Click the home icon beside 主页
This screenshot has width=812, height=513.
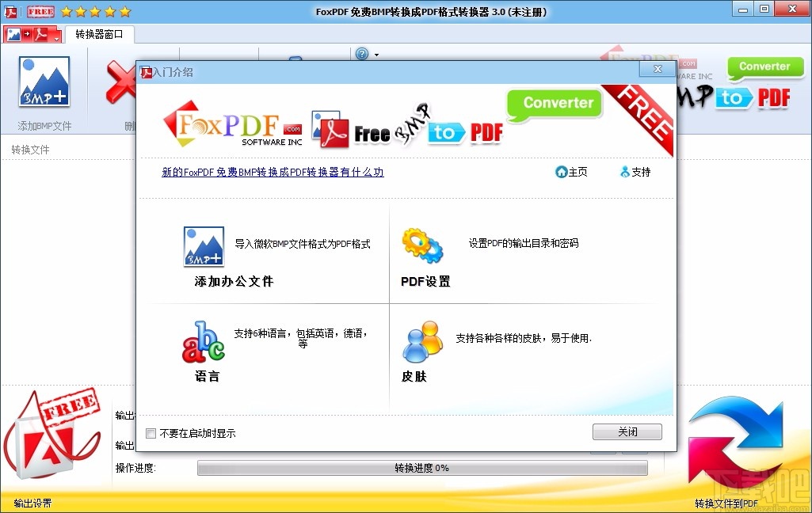[x=562, y=172]
